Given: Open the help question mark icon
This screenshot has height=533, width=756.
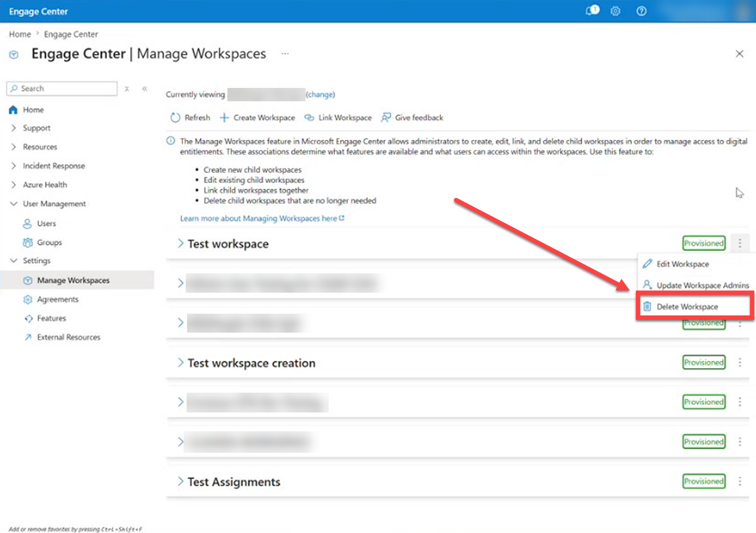Looking at the screenshot, I should click(x=641, y=11).
